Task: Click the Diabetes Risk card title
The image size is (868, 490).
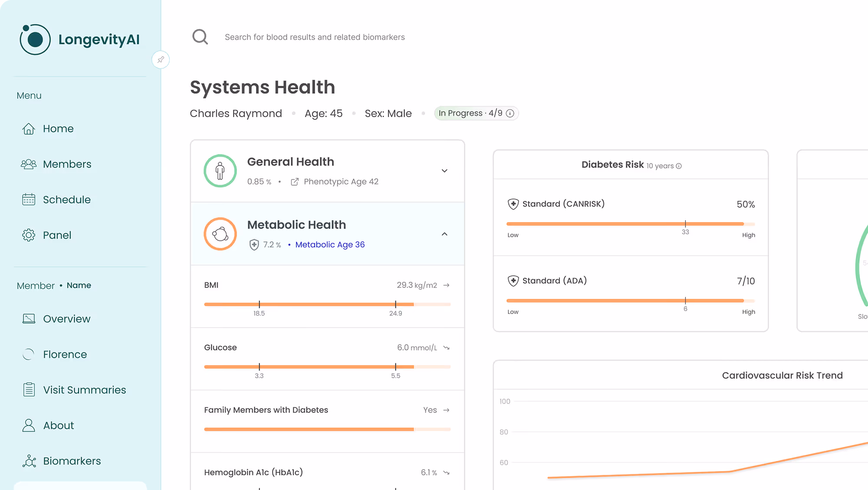Action: tap(612, 165)
